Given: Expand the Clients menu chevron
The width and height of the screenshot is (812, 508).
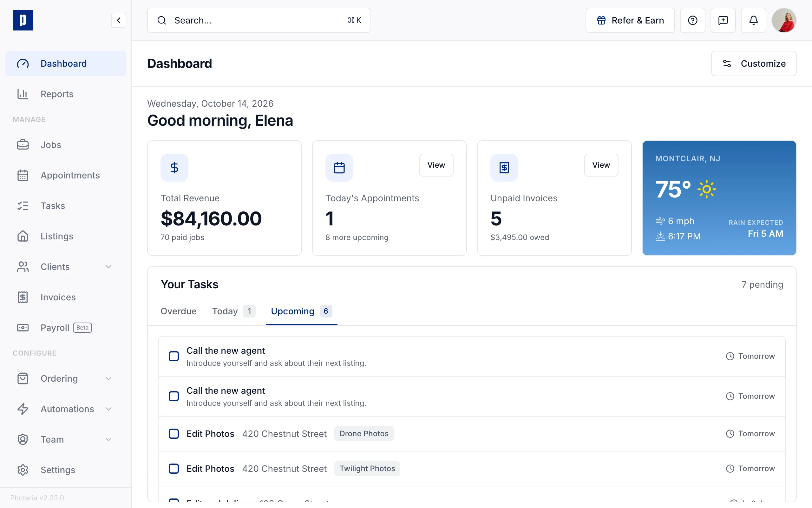Looking at the screenshot, I should [x=108, y=267].
